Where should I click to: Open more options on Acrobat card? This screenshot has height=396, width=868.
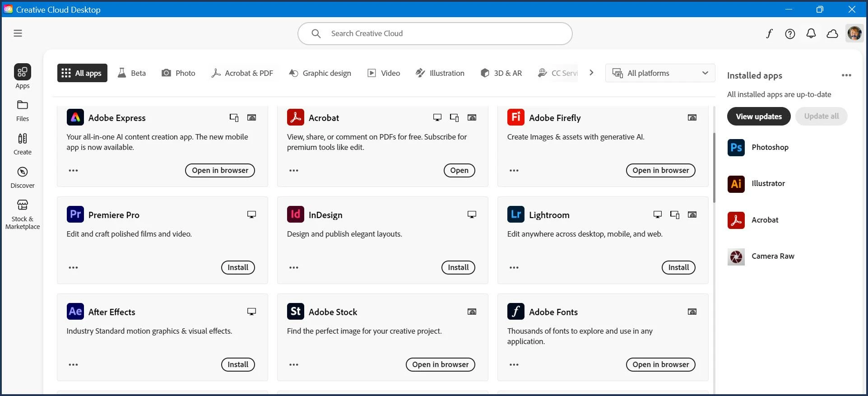click(294, 171)
